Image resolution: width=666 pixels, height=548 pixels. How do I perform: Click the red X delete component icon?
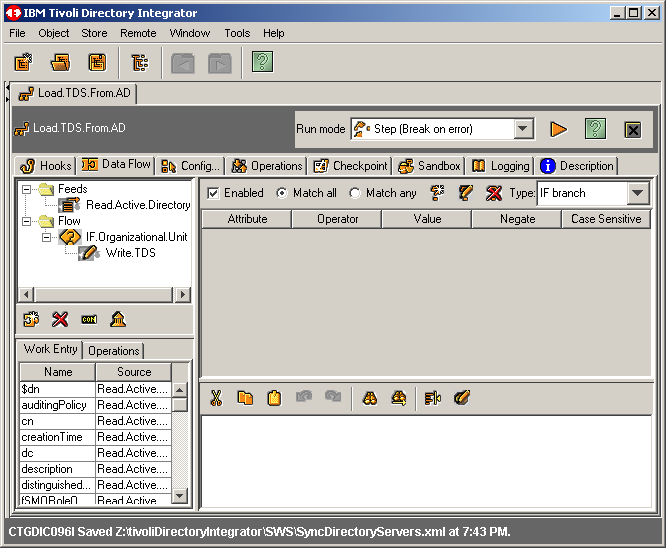60,319
